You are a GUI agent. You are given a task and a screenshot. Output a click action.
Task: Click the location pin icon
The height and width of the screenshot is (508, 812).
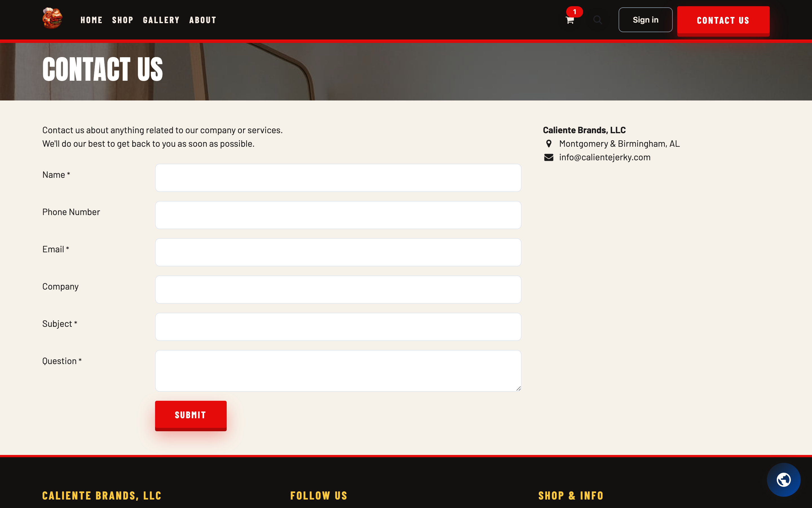click(549, 144)
